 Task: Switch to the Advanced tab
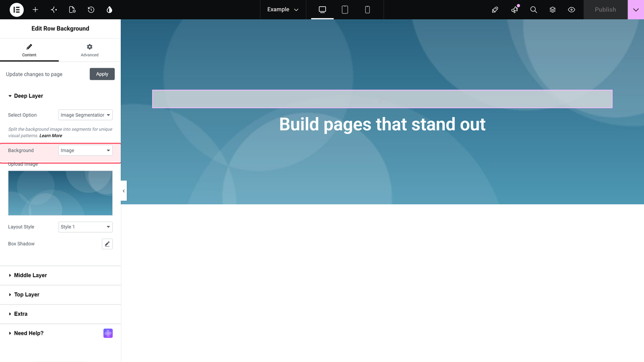click(90, 50)
